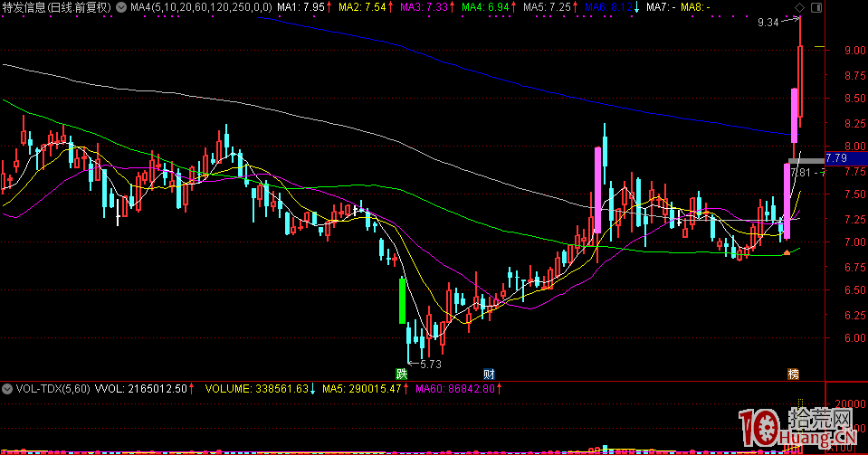Click the 9.00 level on the price axis
The width and height of the screenshot is (868, 455).
pos(854,51)
